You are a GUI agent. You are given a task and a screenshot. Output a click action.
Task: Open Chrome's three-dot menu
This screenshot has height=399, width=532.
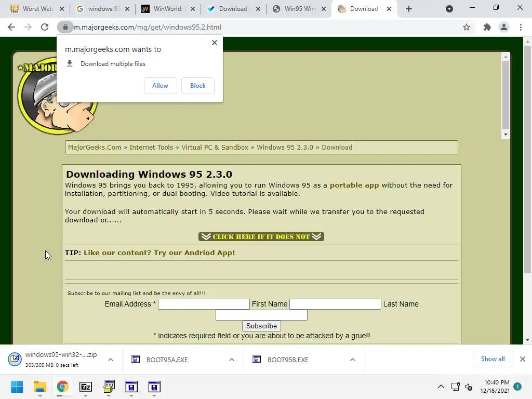[x=521, y=27]
